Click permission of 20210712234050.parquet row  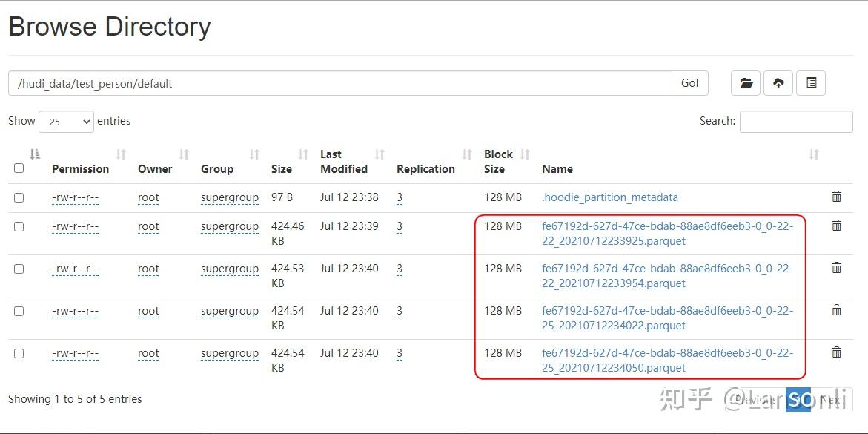[76, 353]
